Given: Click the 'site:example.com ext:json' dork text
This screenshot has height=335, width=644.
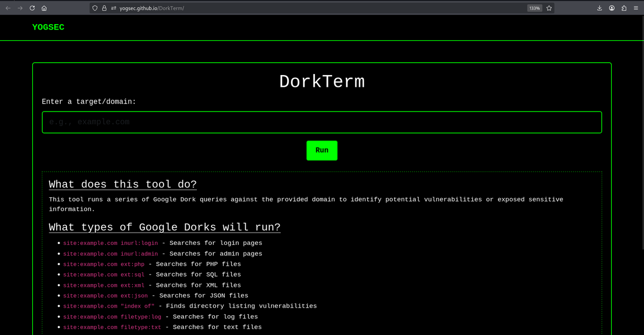Looking at the screenshot, I should pos(106,295).
